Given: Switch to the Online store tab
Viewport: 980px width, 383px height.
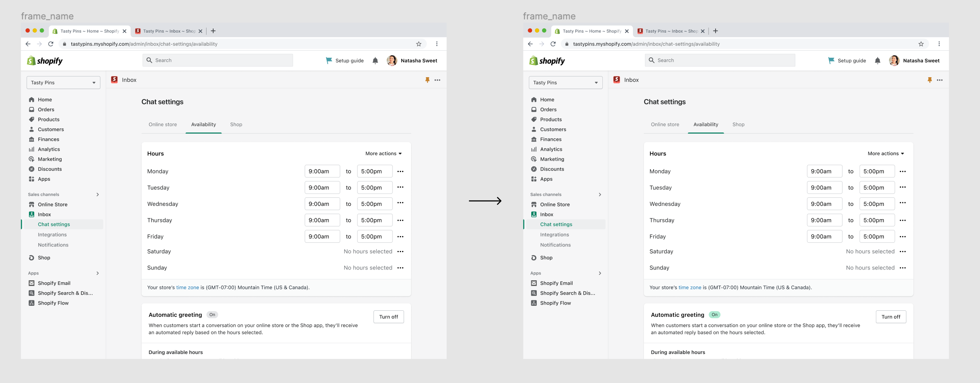Looking at the screenshot, I should [162, 124].
